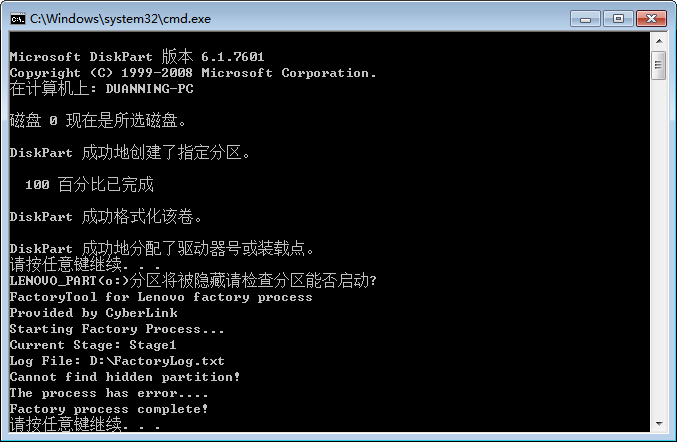Open the cmd.exe system menu icon
Image resolution: width=677 pixels, height=442 pixels.
pyautogui.click(x=18, y=19)
